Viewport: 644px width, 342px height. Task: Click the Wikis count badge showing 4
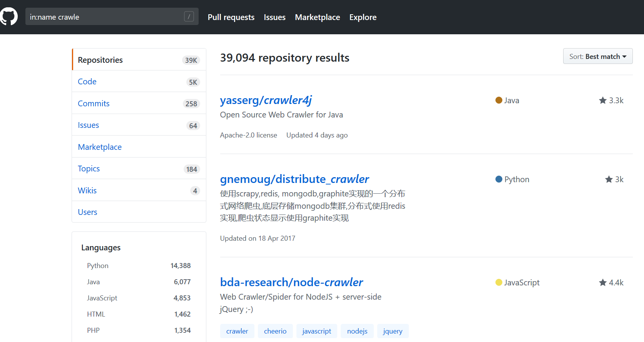[x=195, y=191]
